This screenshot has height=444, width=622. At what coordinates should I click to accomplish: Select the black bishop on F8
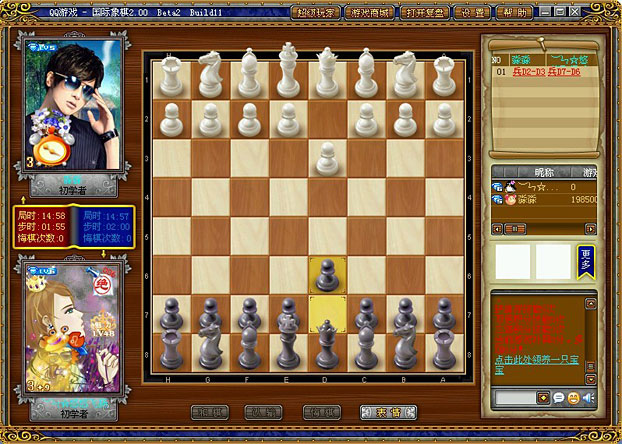(x=249, y=345)
